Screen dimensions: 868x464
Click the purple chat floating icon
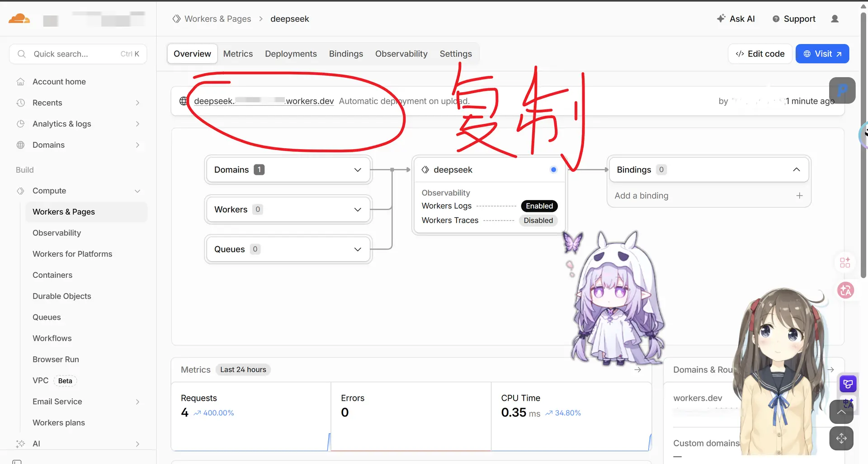point(848,384)
